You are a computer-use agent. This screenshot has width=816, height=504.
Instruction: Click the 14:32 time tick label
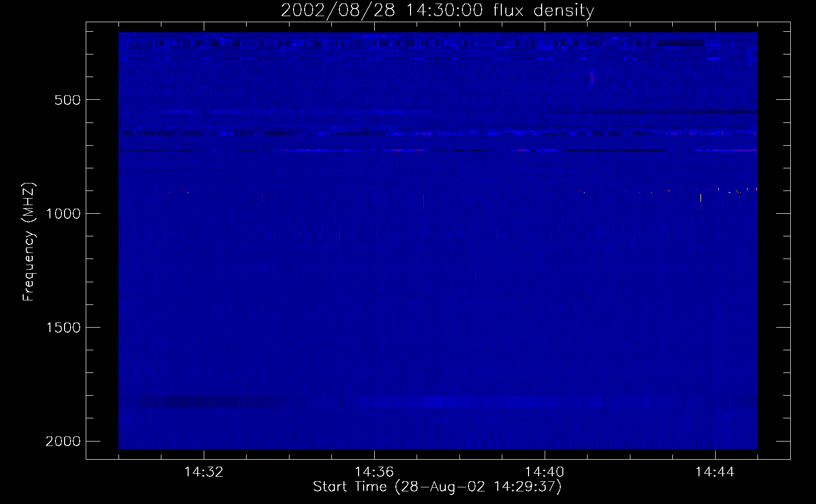pyautogui.click(x=204, y=472)
